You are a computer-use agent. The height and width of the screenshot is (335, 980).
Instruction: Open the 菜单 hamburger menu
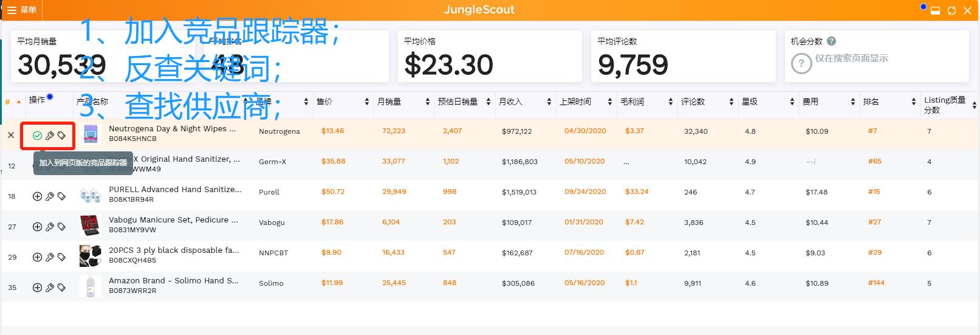(21, 10)
